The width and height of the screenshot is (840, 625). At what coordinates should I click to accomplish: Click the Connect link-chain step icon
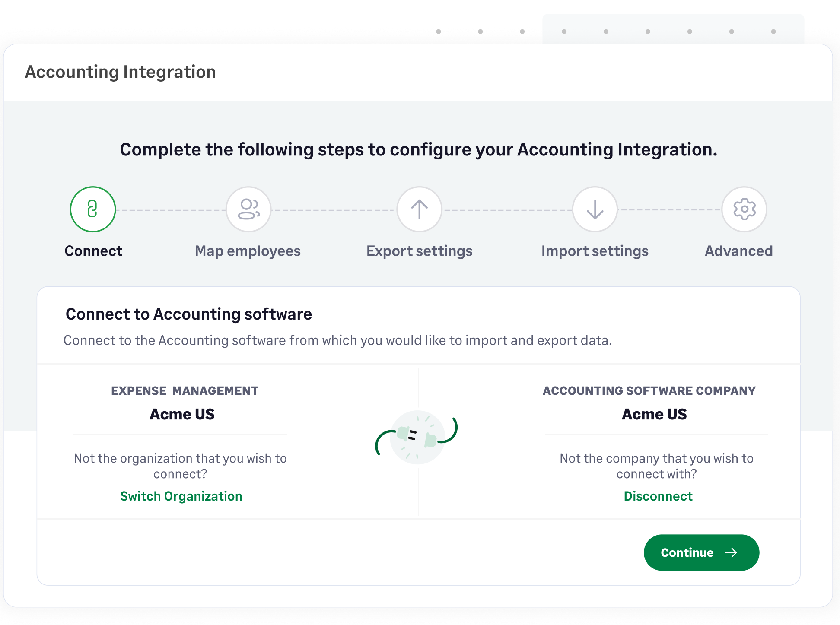[92, 209]
